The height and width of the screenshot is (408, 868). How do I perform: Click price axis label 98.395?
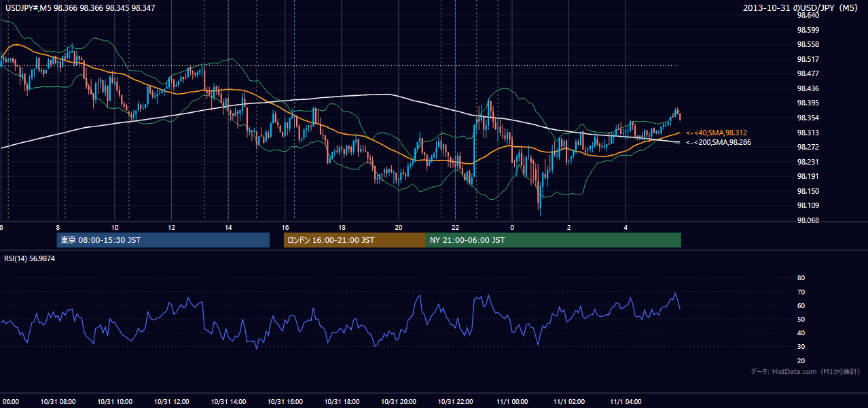(x=808, y=103)
